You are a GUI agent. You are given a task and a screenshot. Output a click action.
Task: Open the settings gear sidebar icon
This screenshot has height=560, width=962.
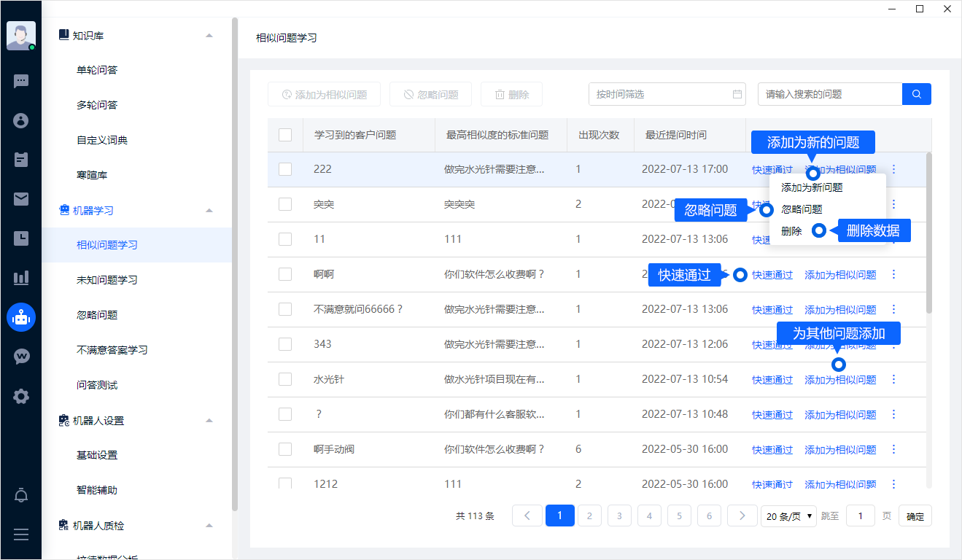click(21, 397)
